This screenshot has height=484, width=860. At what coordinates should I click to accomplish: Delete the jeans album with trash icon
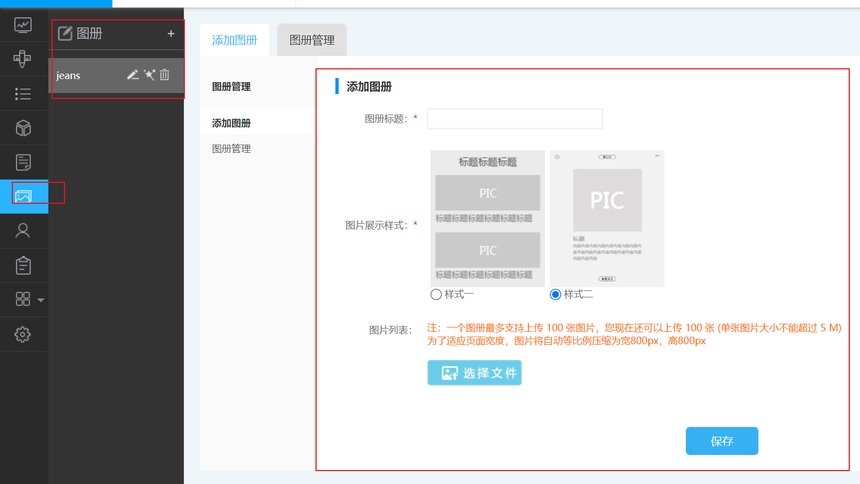165,75
